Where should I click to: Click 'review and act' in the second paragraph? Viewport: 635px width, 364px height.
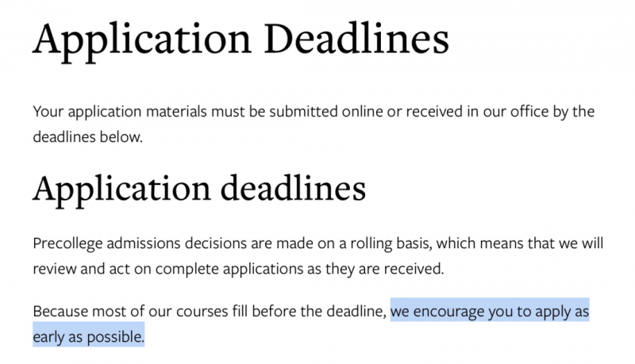coord(82,269)
